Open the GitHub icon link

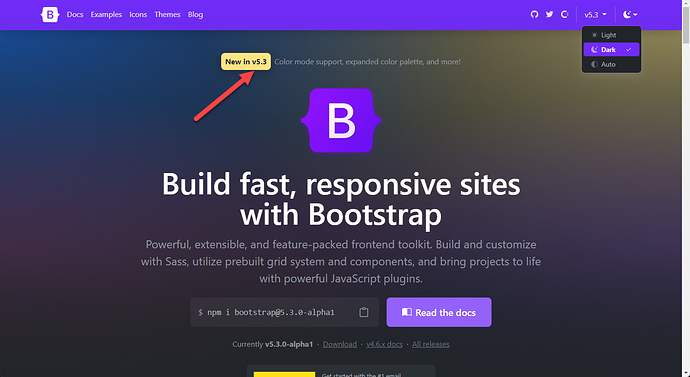[x=534, y=15]
